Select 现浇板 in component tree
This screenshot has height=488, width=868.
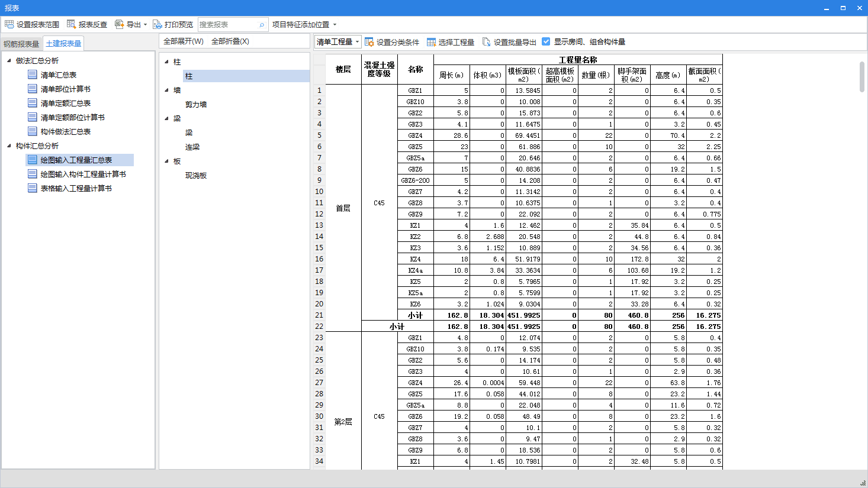196,175
